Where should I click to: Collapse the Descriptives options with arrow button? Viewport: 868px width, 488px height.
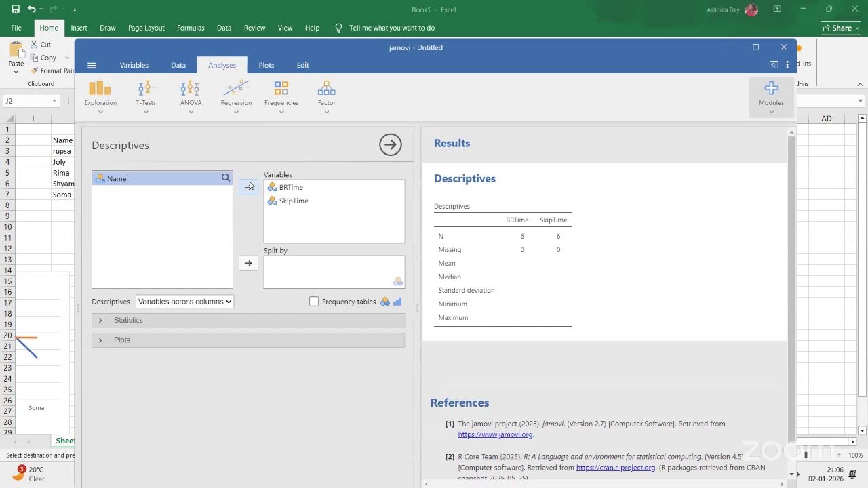click(x=390, y=144)
